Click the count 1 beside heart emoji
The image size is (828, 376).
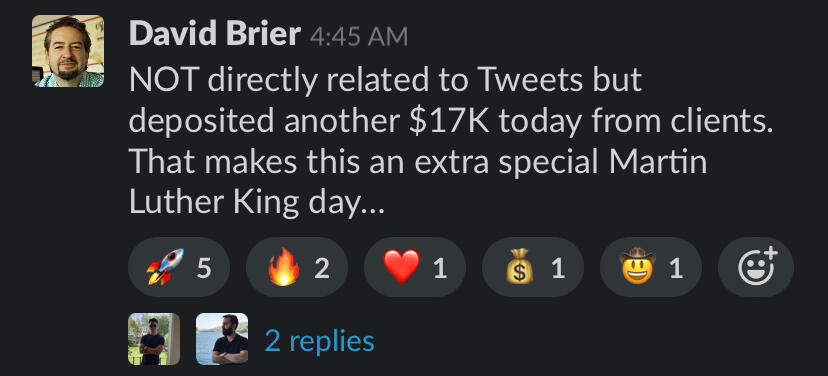(440, 268)
